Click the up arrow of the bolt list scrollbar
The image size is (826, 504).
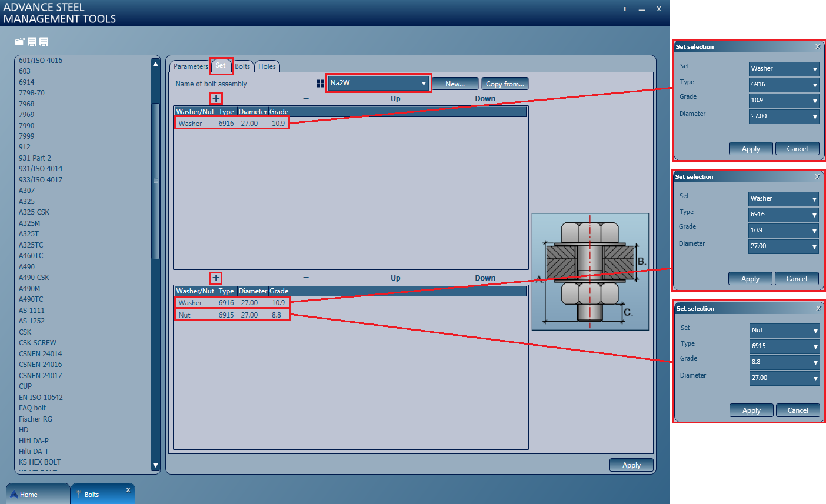(x=155, y=64)
